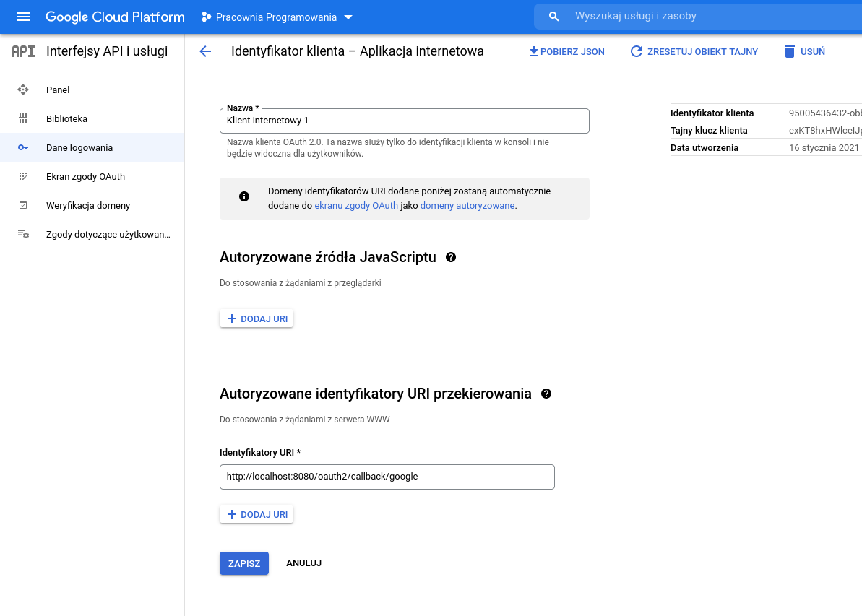This screenshot has height=616, width=862.
Task: Delete the client with USUŃ
Action: pos(813,52)
